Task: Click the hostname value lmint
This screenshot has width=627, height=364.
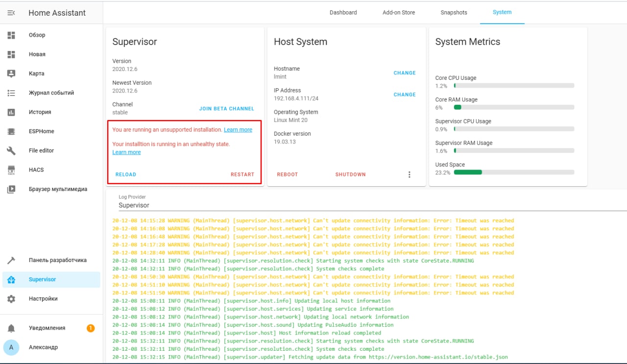Action: pyautogui.click(x=280, y=77)
